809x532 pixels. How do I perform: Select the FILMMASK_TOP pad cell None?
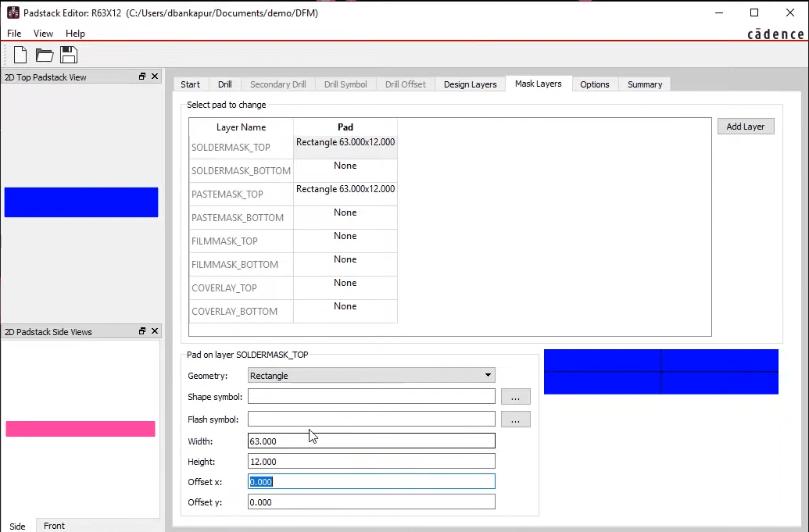pyautogui.click(x=345, y=241)
